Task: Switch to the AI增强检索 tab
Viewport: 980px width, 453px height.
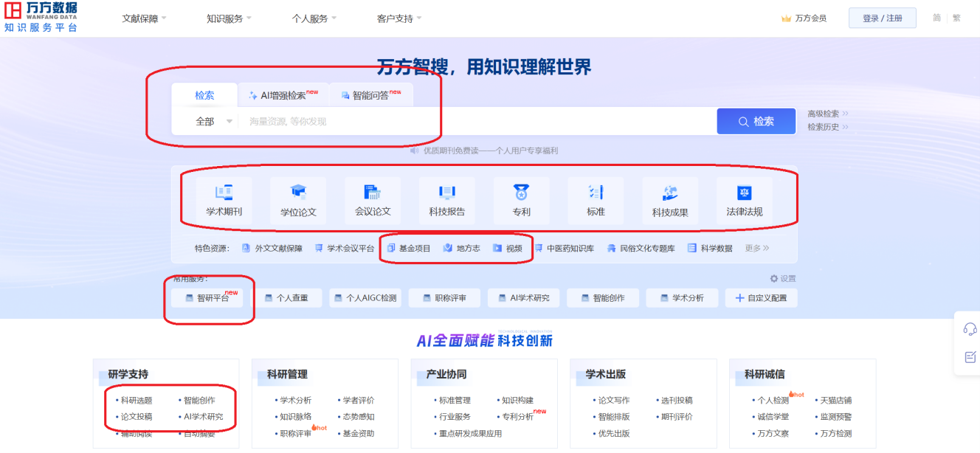Action: coord(283,95)
